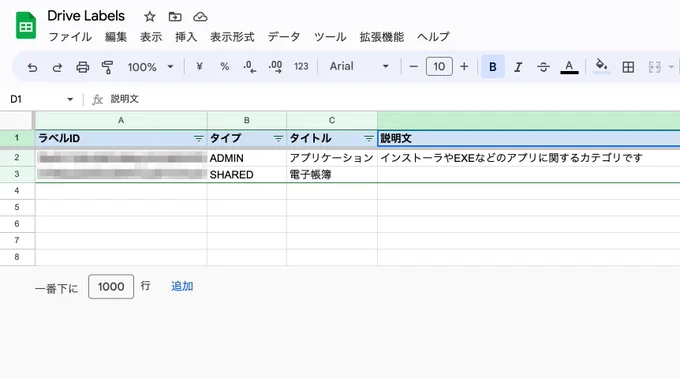The height and width of the screenshot is (379, 680).
Task: Click the rows-to-add field showing 1000
Action: pyautogui.click(x=111, y=287)
